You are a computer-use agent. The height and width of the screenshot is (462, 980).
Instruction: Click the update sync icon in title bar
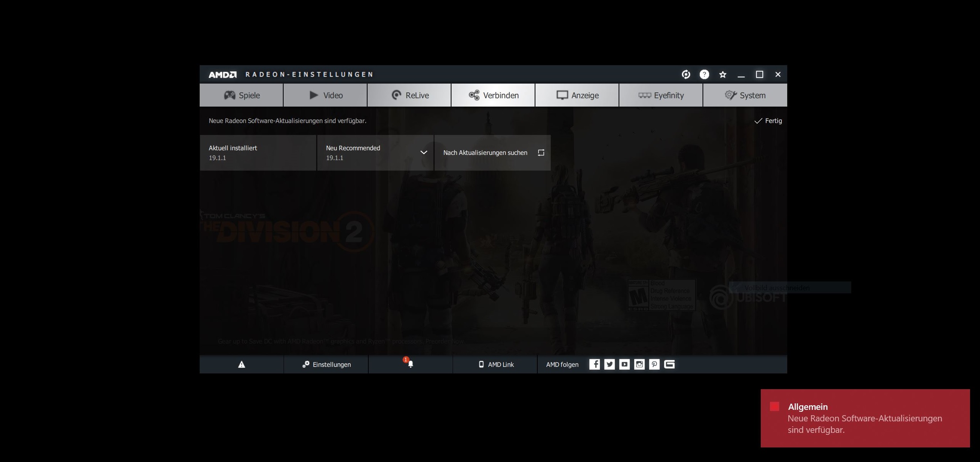tap(686, 74)
